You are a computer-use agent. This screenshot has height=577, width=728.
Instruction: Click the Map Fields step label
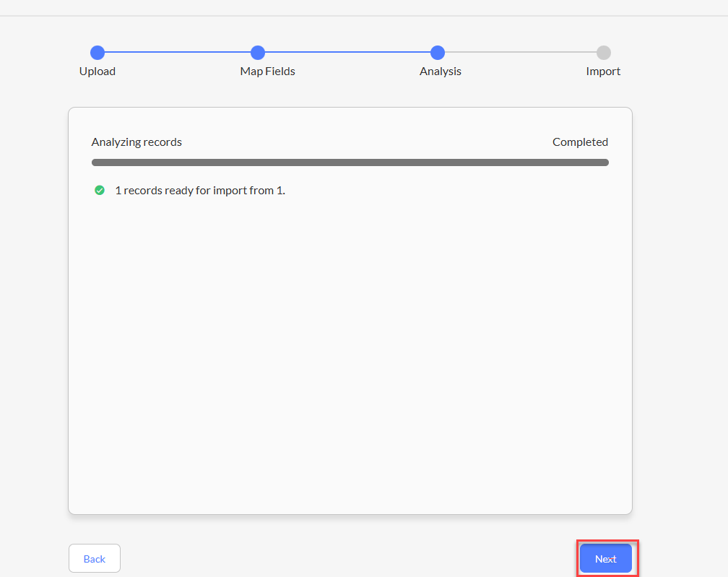tap(267, 71)
